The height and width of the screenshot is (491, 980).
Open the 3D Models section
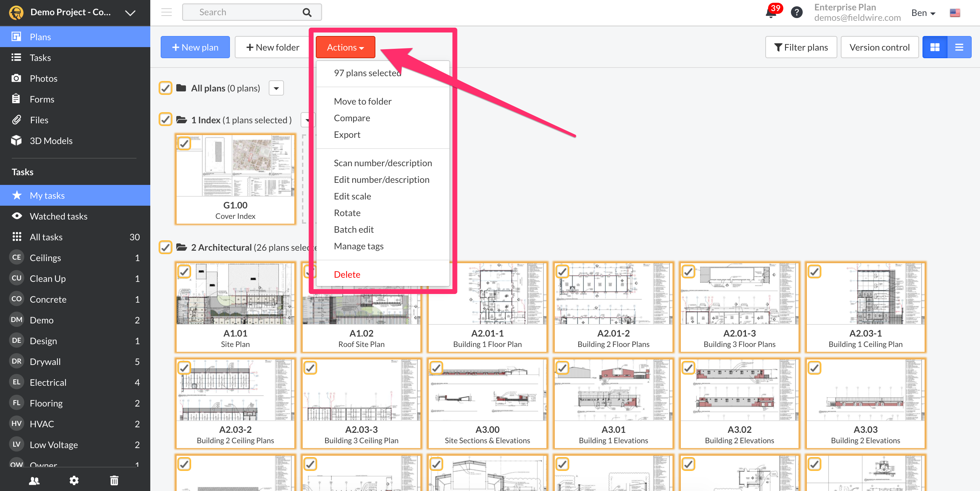pyautogui.click(x=75, y=141)
